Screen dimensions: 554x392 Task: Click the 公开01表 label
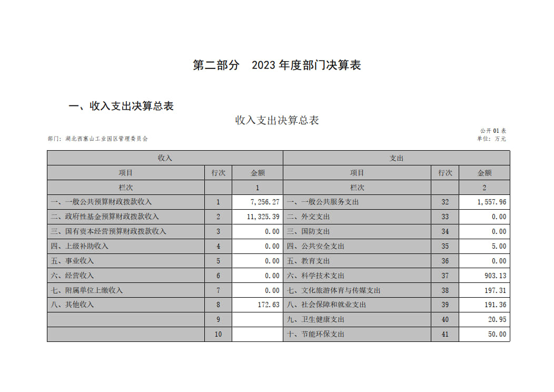(493, 130)
